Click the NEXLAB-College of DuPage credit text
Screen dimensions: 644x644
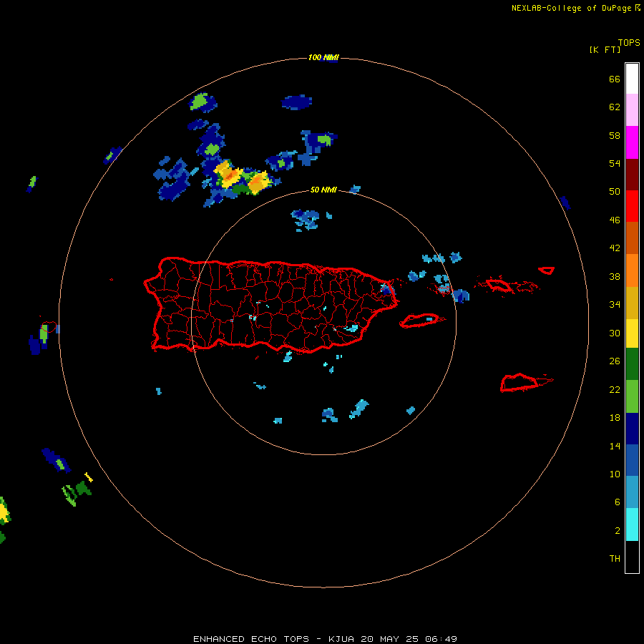coord(575,8)
